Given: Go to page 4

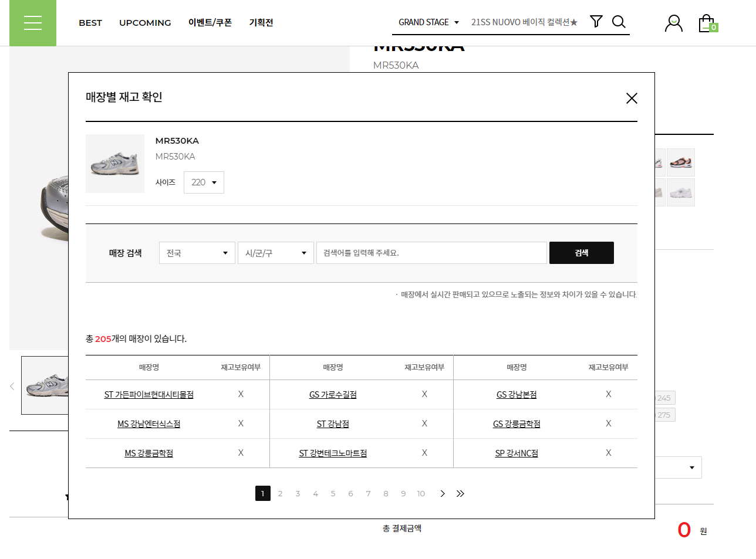Looking at the screenshot, I should pyautogui.click(x=316, y=493).
